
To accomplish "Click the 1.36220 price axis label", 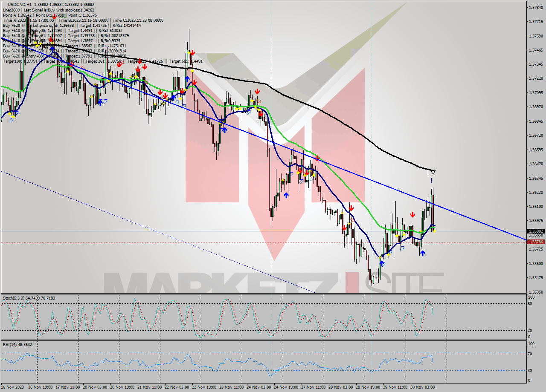I will pyautogui.click(x=536, y=192).
